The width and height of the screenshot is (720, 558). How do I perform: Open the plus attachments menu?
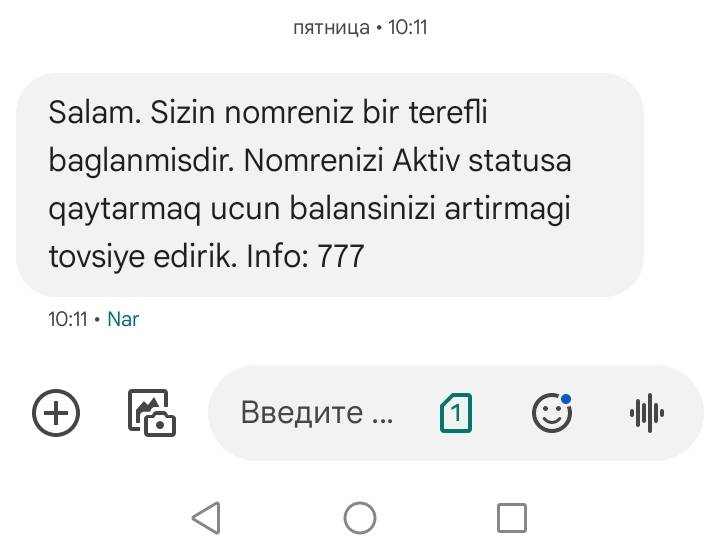click(x=56, y=413)
